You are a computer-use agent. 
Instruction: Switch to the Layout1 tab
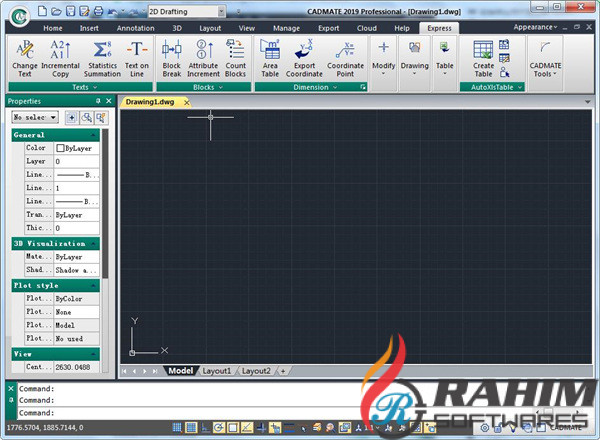pos(216,371)
